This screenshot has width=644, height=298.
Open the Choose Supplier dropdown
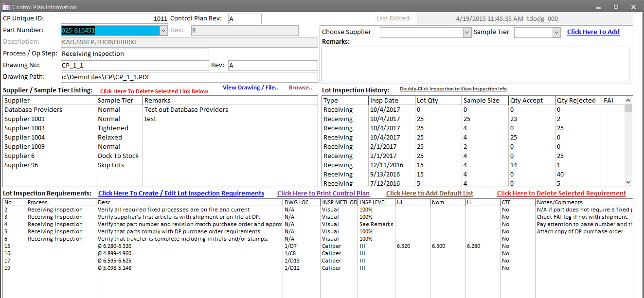[x=466, y=32]
